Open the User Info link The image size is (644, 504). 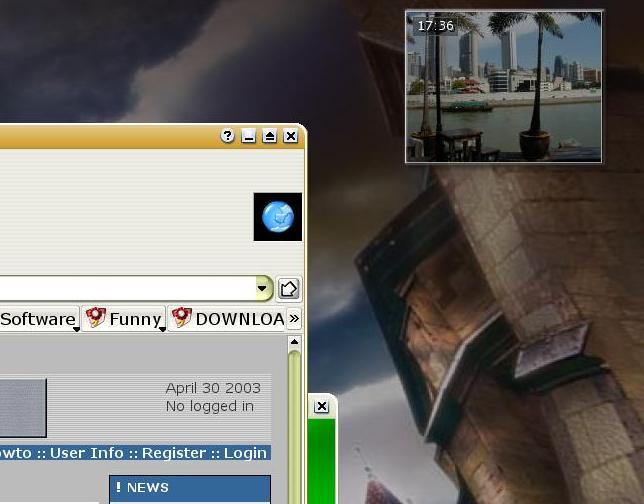(x=87, y=453)
